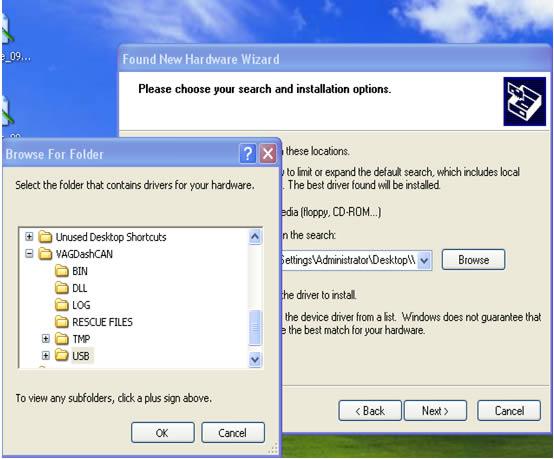Click the LOG folder icon

(x=62, y=305)
